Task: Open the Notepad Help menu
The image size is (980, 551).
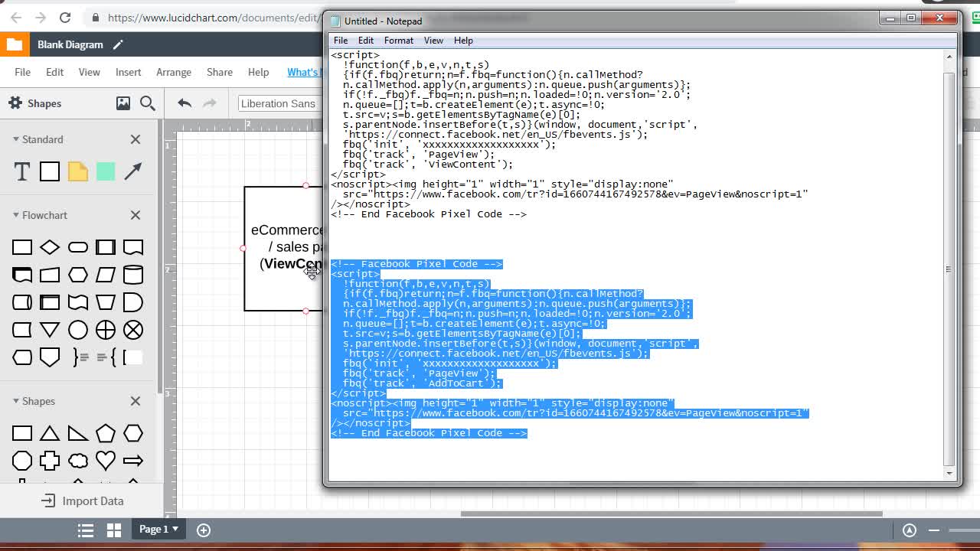Action: pos(463,41)
